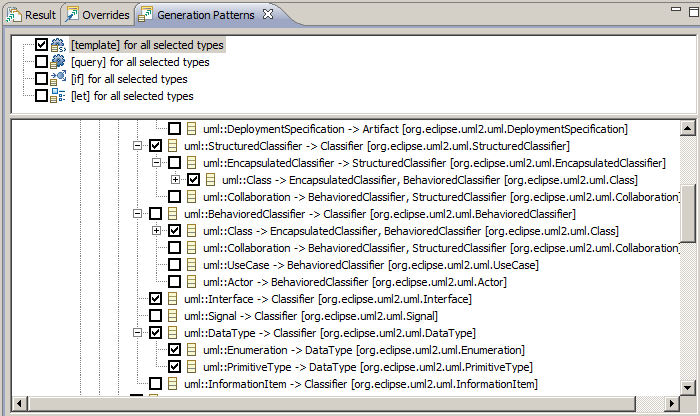Click the [if] pattern icon
This screenshot has width=700, height=416.
tap(58, 79)
